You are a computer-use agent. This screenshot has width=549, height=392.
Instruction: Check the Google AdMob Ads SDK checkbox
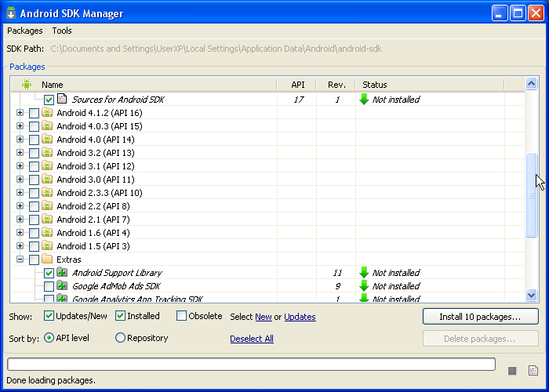click(x=49, y=286)
